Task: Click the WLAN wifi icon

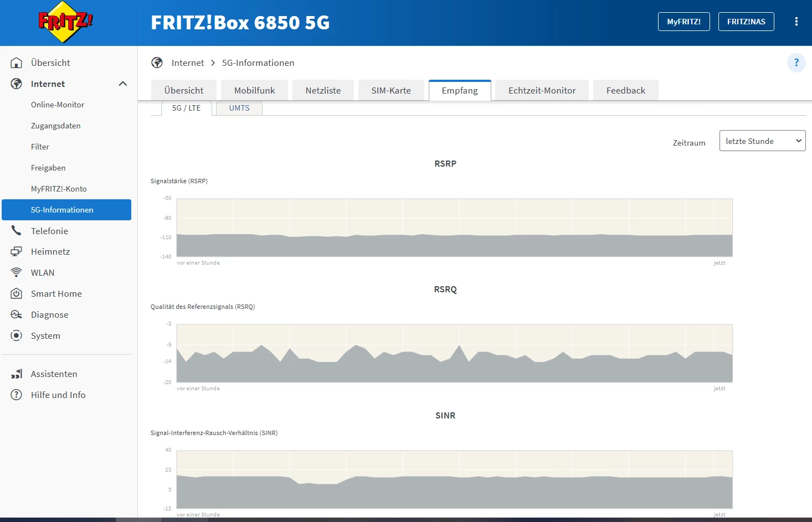Action: click(17, 272)
